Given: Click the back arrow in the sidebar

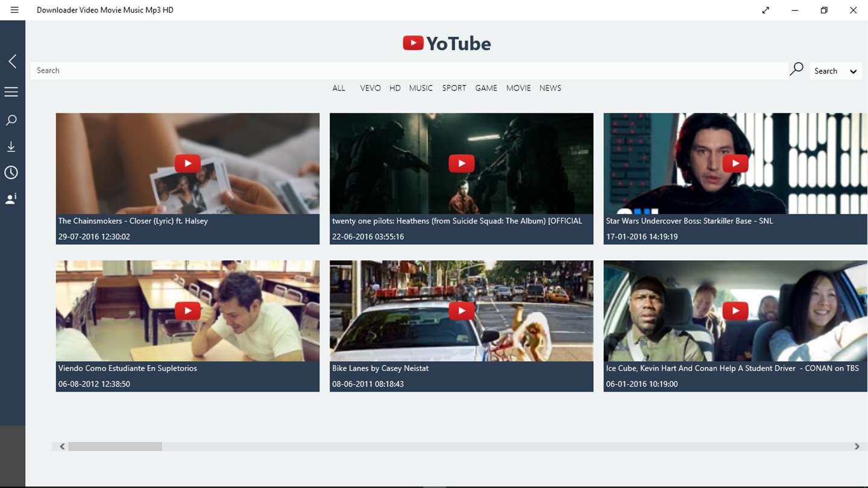Looking at the screenshot, I should [13, 61].
